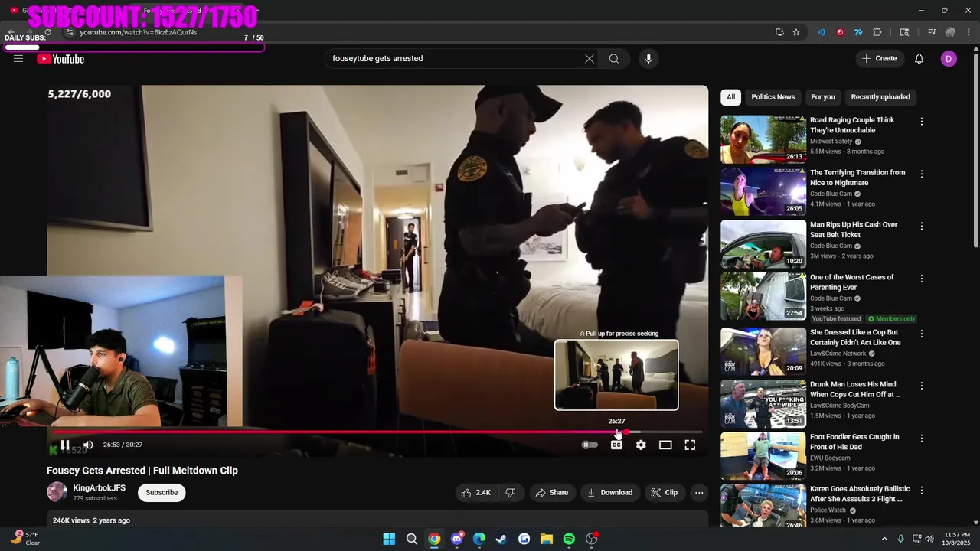980x551 pixels.
Task: Open the Create menu
Action: pyautogui.click(x=879, y=59)
